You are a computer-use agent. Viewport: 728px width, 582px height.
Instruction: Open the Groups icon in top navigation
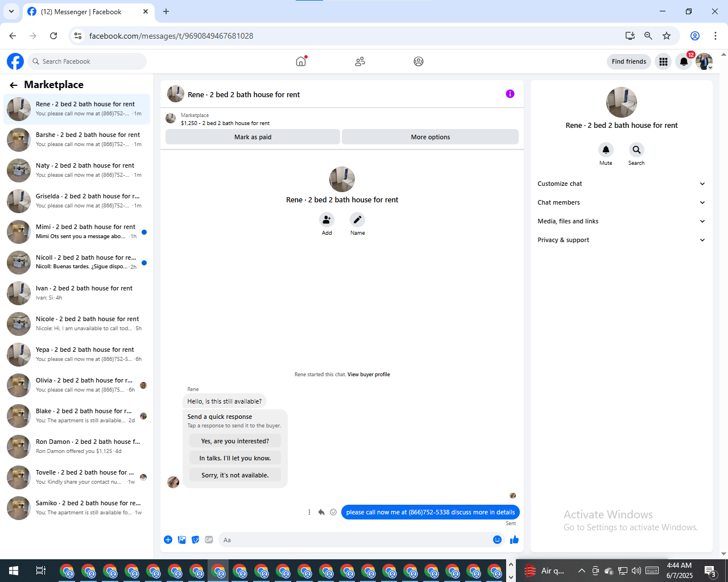pyautogui.click(x=419, y=61)
